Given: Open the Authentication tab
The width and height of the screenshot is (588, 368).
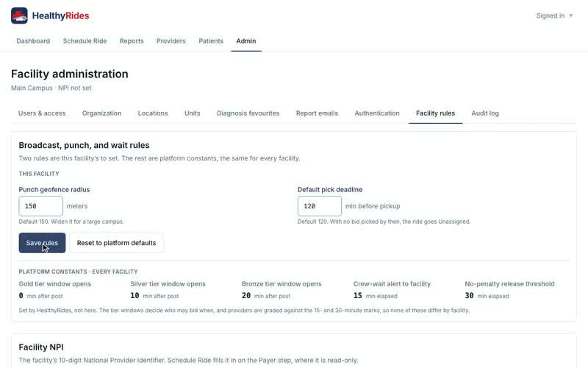Looking at the screenshot, I should tap(377, 113).
